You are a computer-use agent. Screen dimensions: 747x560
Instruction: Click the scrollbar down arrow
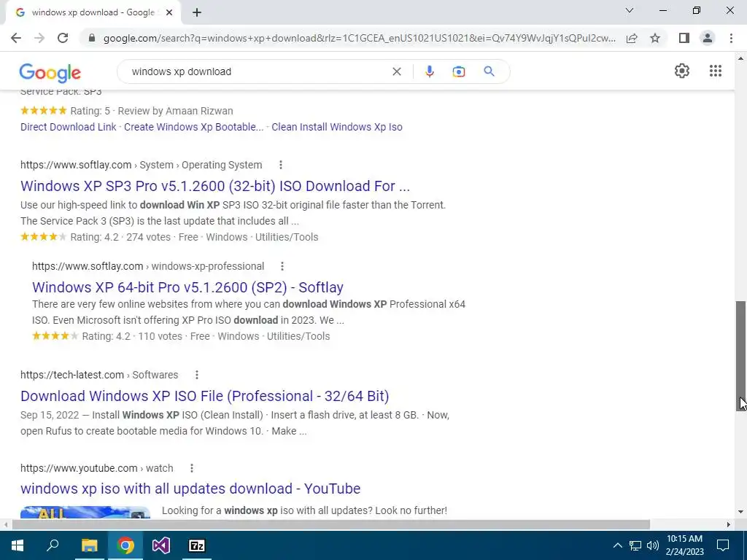point(740,512)
